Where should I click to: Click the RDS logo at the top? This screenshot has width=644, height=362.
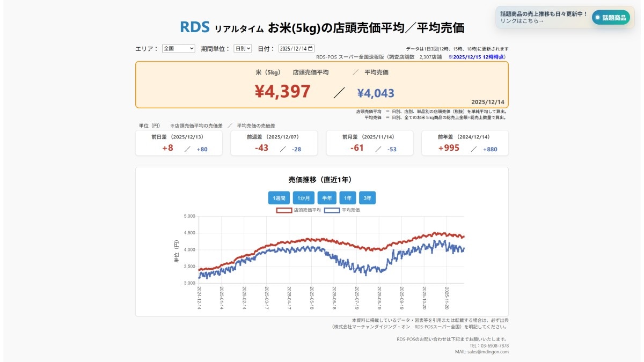pos(195,26)
